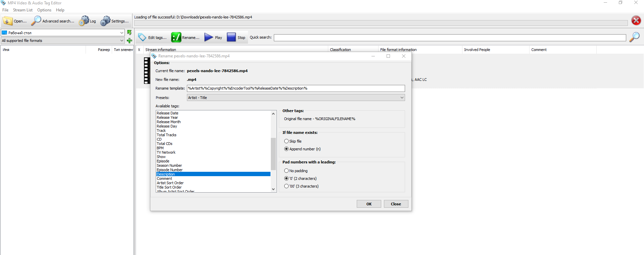Click Имя column header in file browser
644x255 pixels.
(43, 50)
